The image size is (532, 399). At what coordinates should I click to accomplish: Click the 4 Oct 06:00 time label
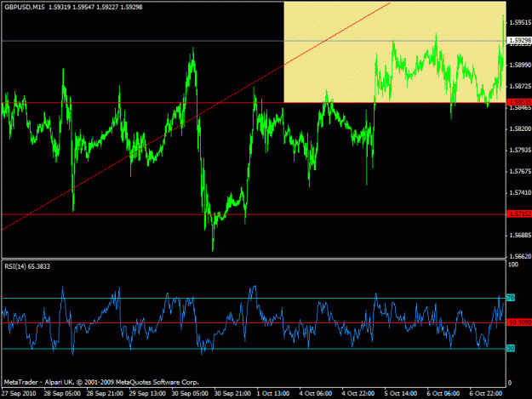tap(316, 394)
